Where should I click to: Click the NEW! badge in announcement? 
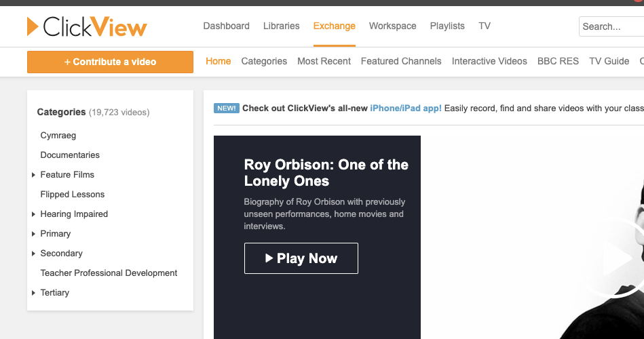tap(227, 108)
